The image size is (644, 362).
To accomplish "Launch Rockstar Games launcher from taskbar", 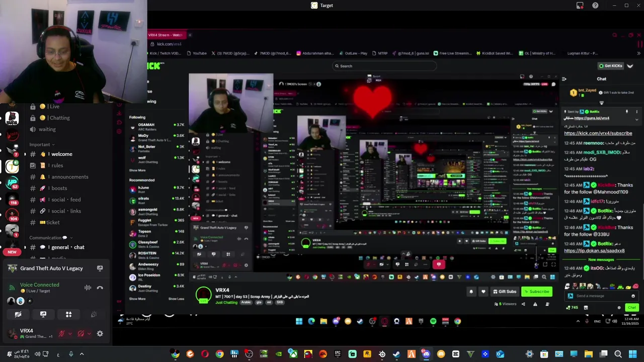I will 367,354.
